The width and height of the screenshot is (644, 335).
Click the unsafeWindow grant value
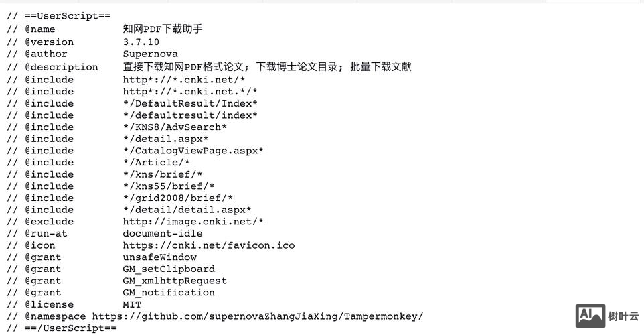(x=160, y=257)
